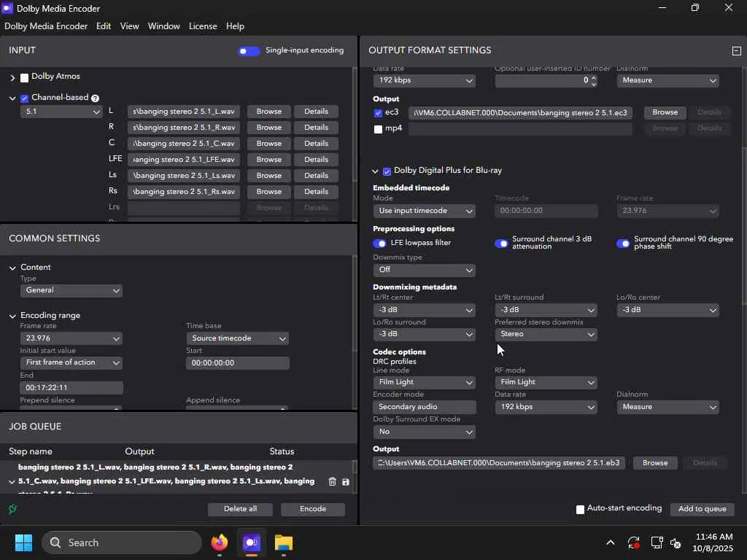Click the save icon in job queue row
747x560 pixels.
point(346,482)
